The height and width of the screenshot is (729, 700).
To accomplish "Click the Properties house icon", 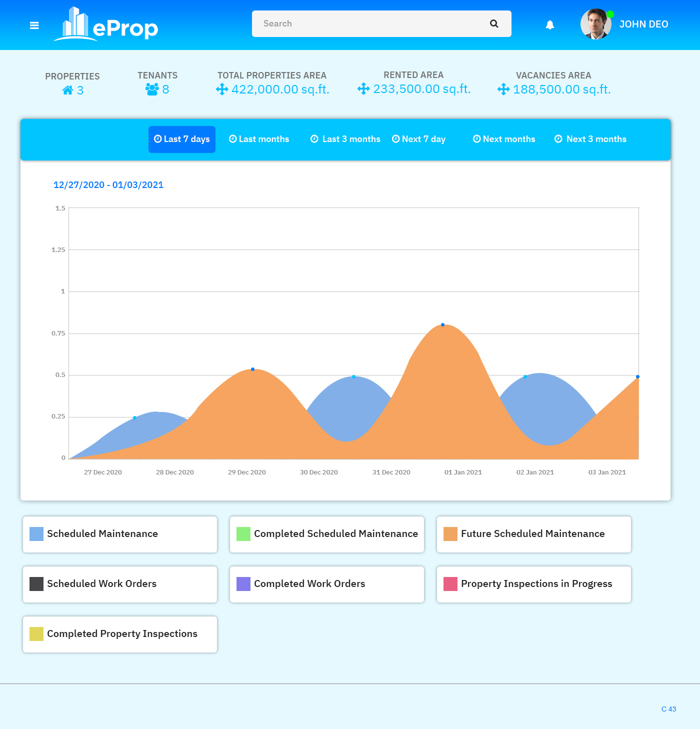I will [x=67, y=90].
